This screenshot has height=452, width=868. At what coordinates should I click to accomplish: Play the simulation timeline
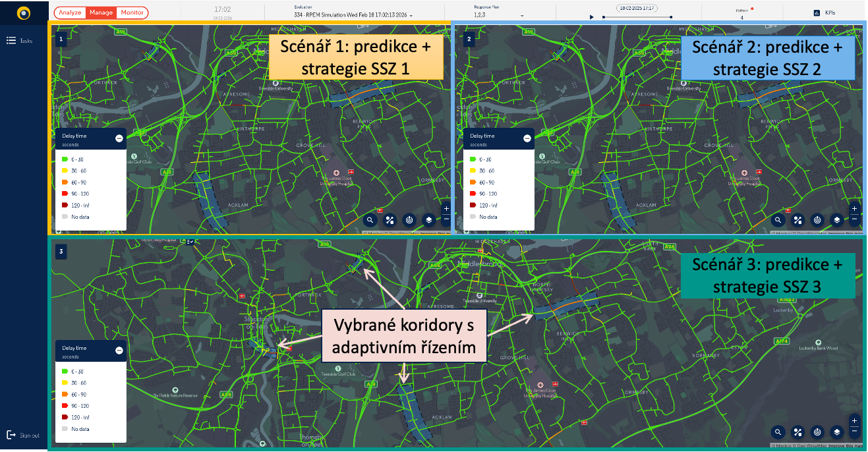click(x=592, y=16)
